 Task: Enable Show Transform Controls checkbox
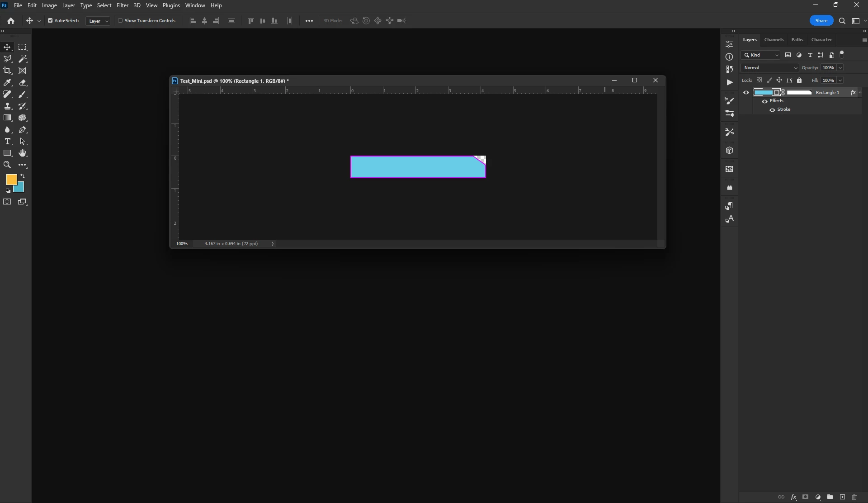[120, 21]
